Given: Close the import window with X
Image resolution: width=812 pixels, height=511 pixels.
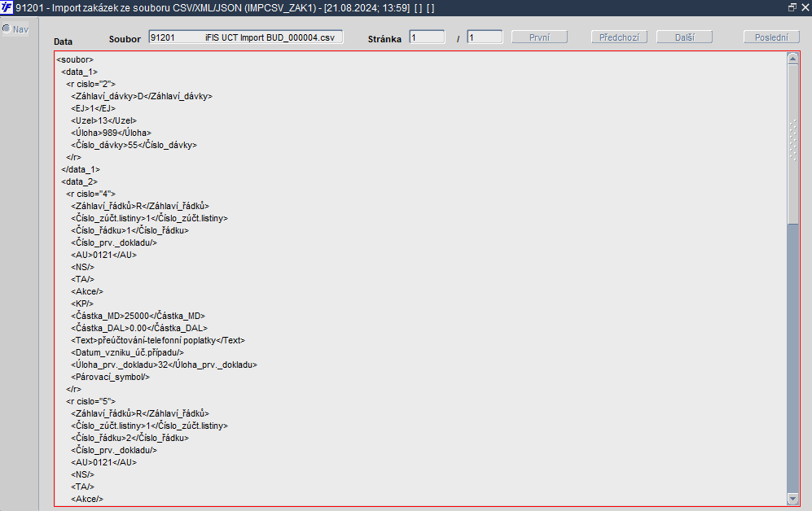Looking at the screenshot, I should click(x=805, y=7).
